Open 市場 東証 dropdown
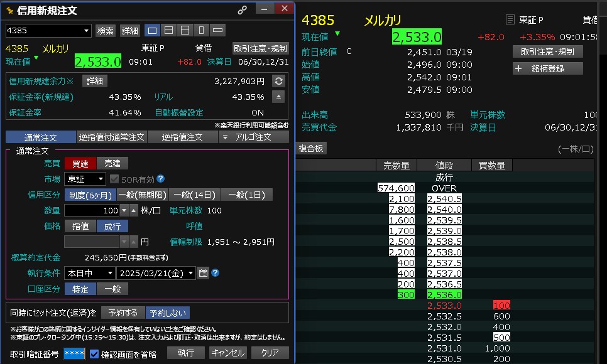 point(101,179)
